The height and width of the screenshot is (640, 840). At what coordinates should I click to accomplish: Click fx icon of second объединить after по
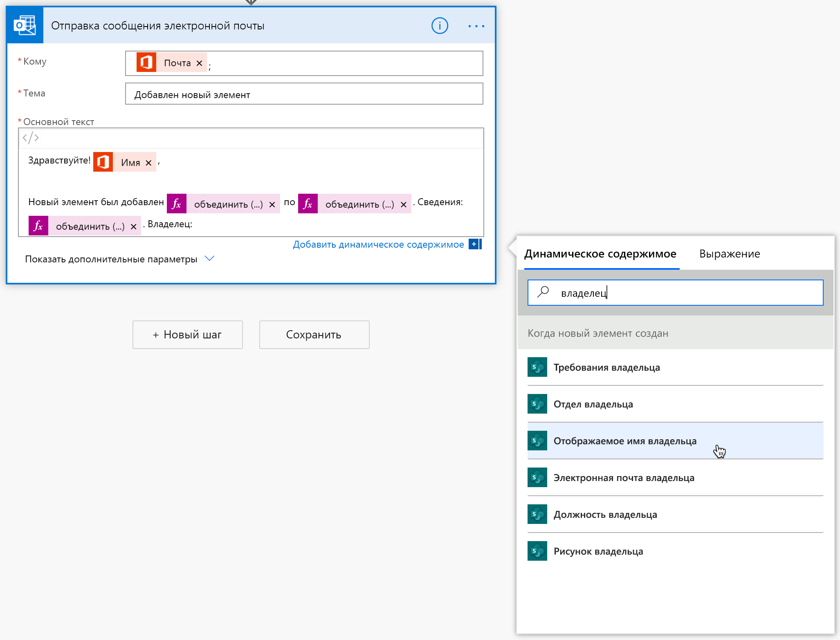308,204
